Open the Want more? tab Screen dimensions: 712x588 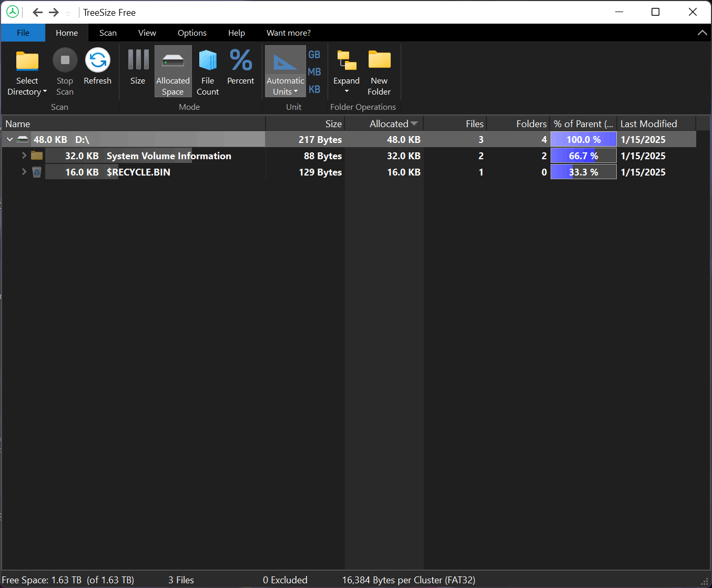(x=289, y=33)
